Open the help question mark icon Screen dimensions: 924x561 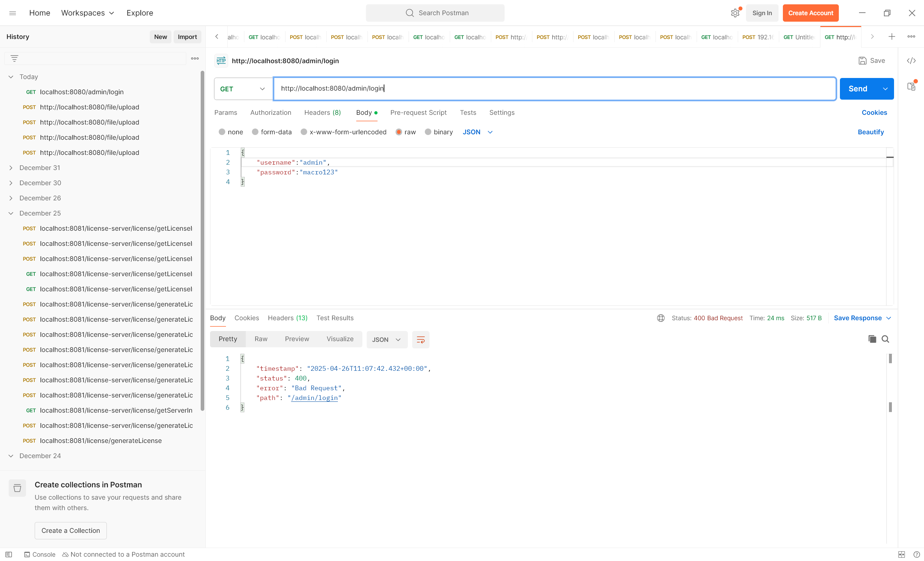click(x=916, y=554)
